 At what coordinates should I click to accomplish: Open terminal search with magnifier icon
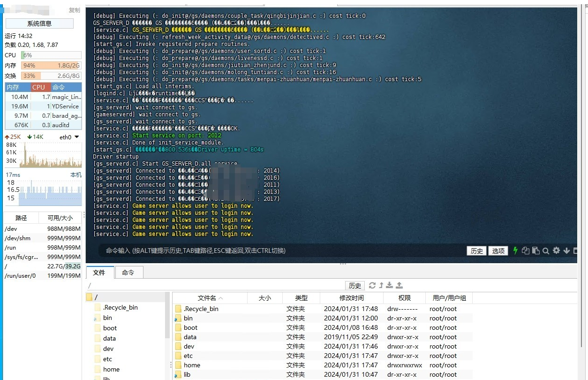click(546, 251)
